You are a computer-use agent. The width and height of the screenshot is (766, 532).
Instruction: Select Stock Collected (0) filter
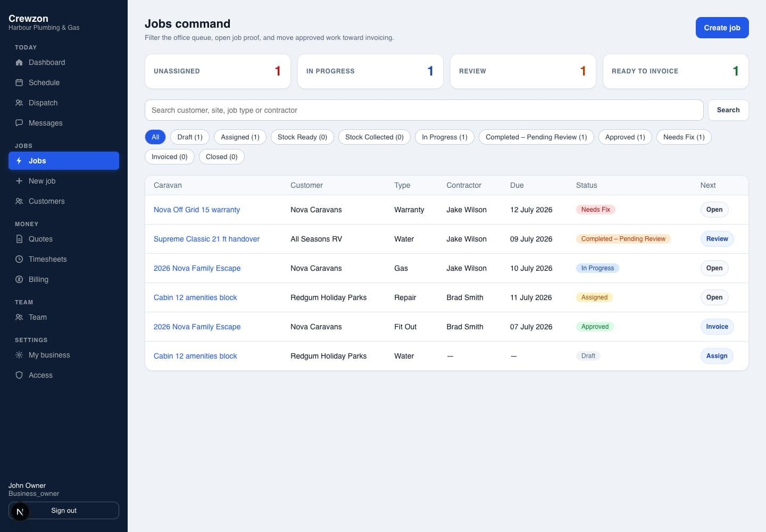tap(374, 137)
